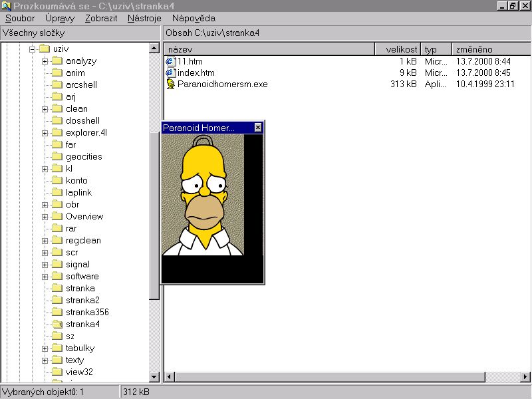Image resolution: width=532 pixels, height=399 pixels.
Task: Close the Paranoid Homer window
Action: (x=258, y=128)
